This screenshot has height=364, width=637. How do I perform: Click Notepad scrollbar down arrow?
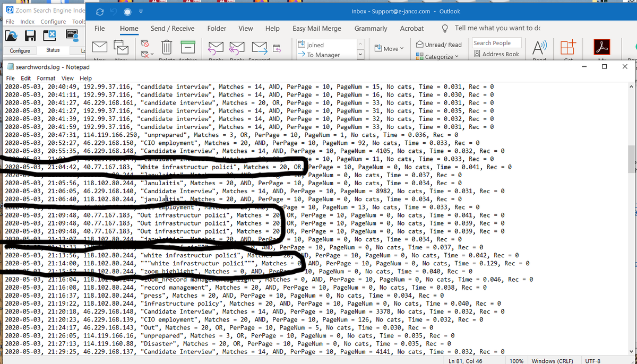click(x=631, y=351)
